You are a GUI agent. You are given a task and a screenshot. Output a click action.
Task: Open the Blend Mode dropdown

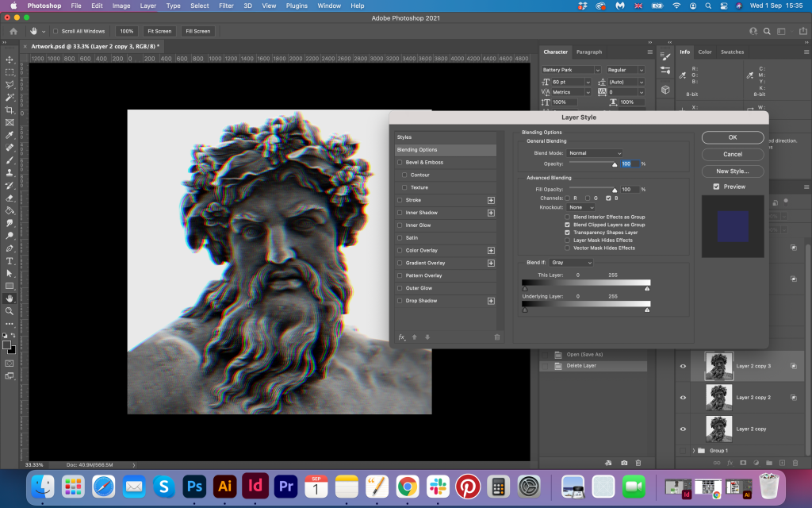click(x=595, y=153)
